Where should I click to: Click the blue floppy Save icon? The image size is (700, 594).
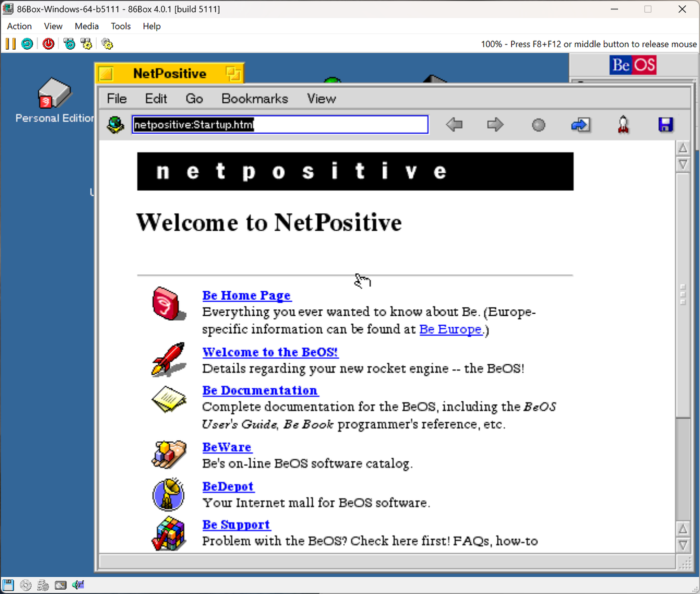(665, 125)
